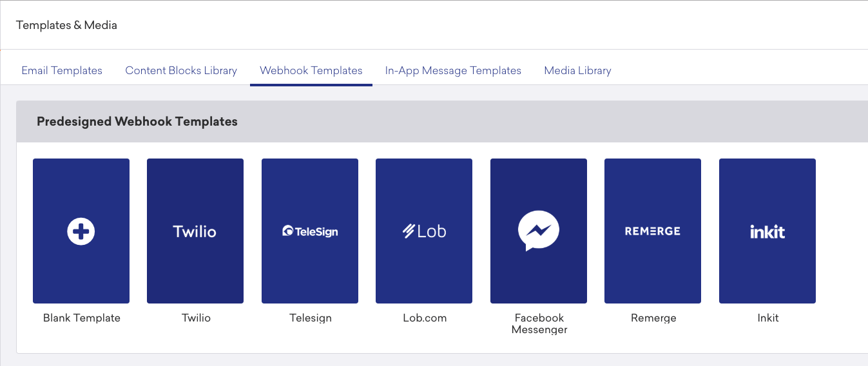
Task: Click the Inkit caption under the card
Action: point(768,318)
